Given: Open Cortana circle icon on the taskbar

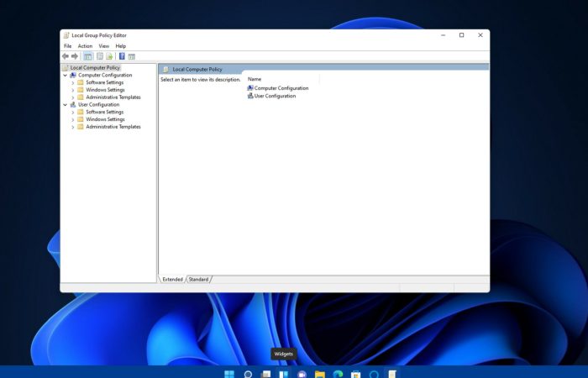Looking at the screenshot, I should pos(375,374).
